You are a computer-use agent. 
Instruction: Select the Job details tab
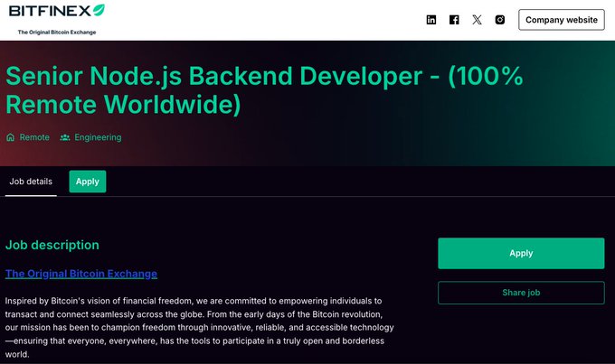pos(31,182)
